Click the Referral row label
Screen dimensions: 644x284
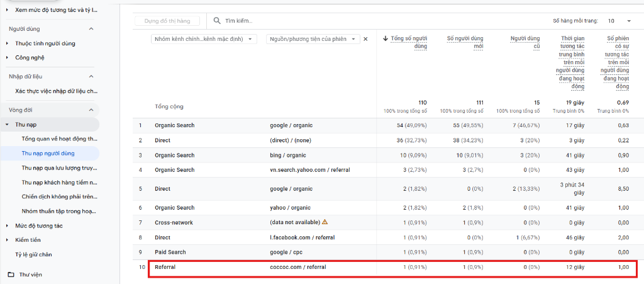click(x=165, y=267)
